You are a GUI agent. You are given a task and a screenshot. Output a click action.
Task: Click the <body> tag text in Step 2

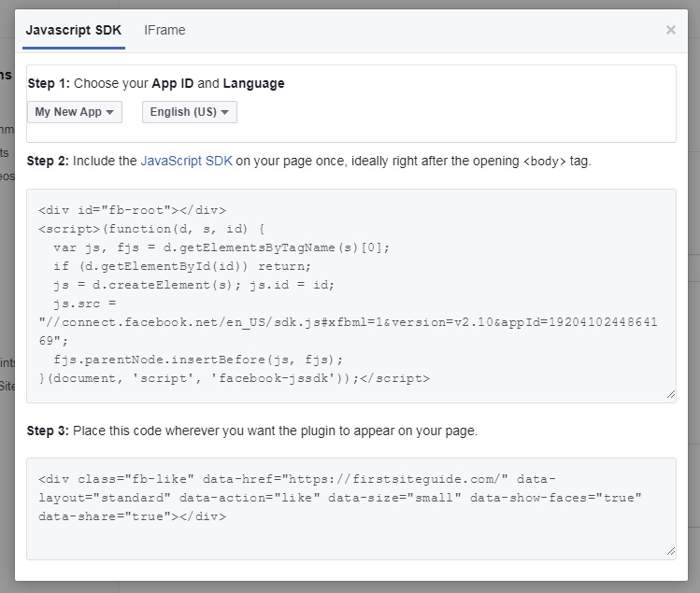point(544,161)
